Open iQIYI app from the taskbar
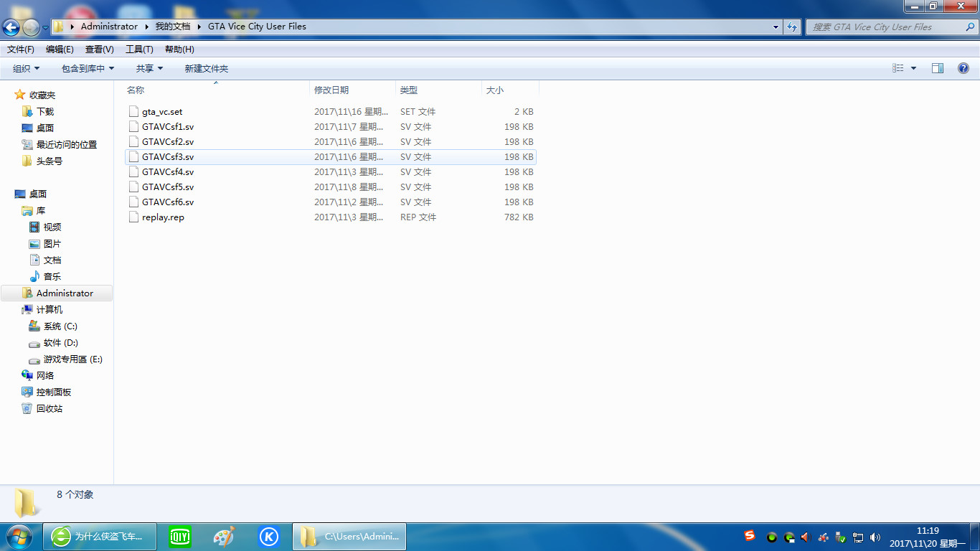This screenshot has width=980, height=551. pos(180,537)
